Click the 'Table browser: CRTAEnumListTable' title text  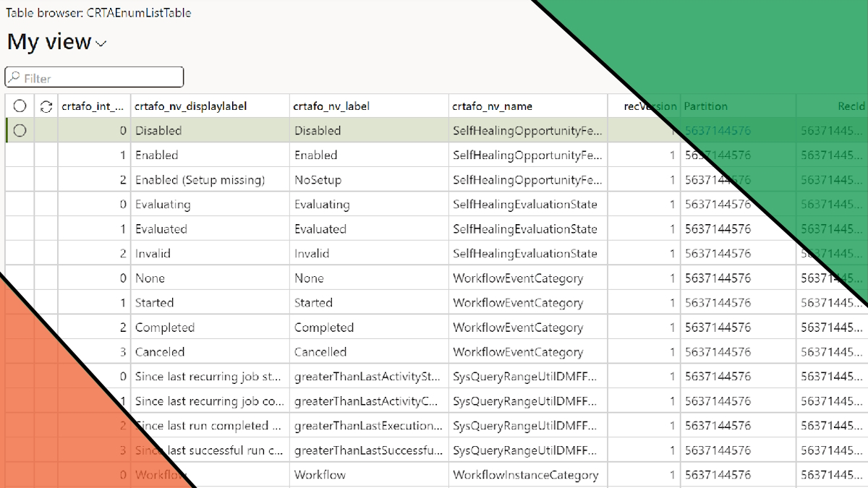point(98,13)
